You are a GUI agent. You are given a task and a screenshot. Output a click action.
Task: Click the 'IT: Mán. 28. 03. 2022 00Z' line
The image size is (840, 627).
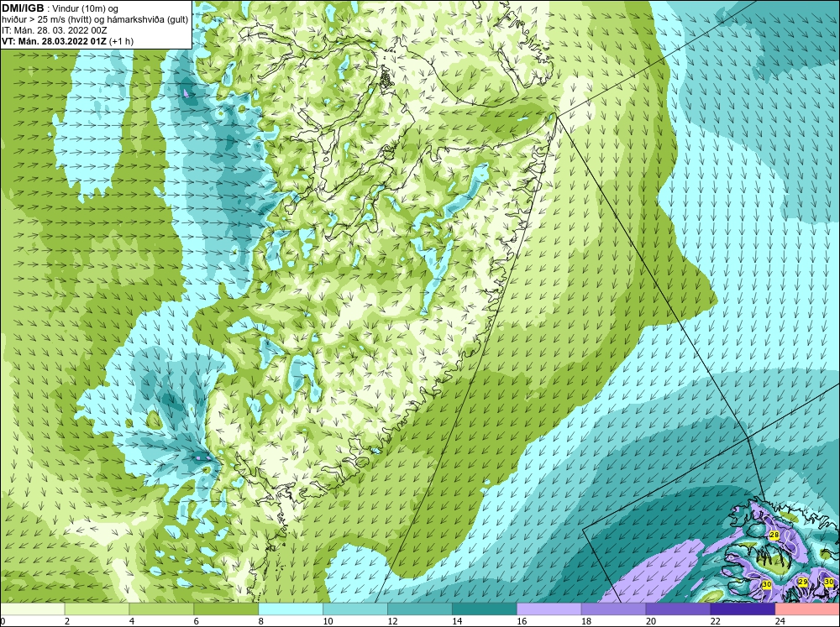[x=55, y=30]
